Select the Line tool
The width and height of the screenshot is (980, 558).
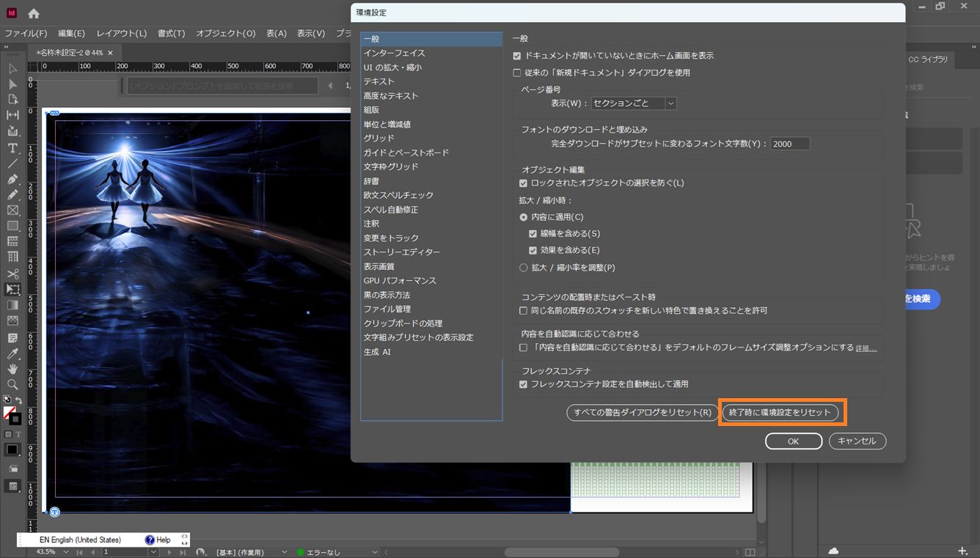pos(12,163)
